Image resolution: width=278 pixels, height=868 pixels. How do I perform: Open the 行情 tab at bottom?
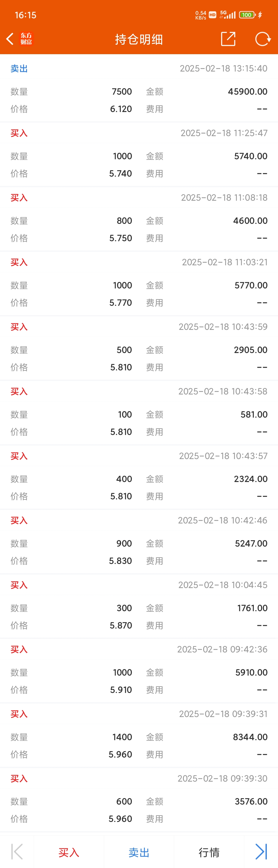209,852
